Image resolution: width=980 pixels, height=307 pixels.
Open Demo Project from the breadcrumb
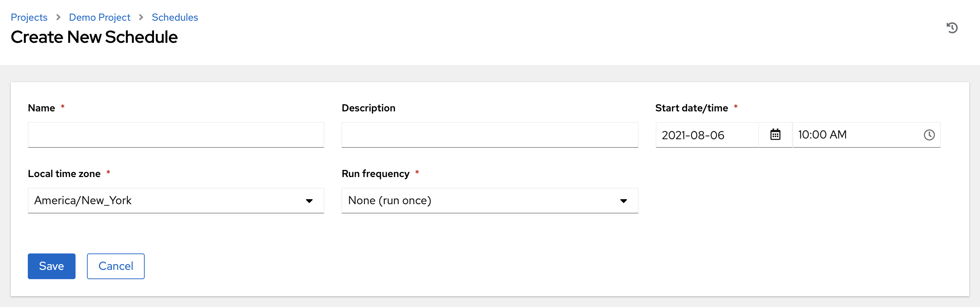coord(99,17)
